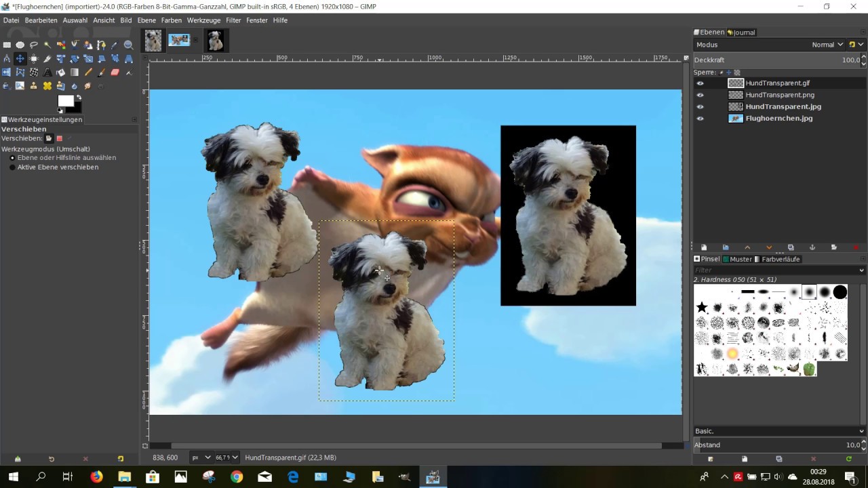This screenshot has height=488, width=868.
Task: Open the Datei menu
Action: click(11, 20)
